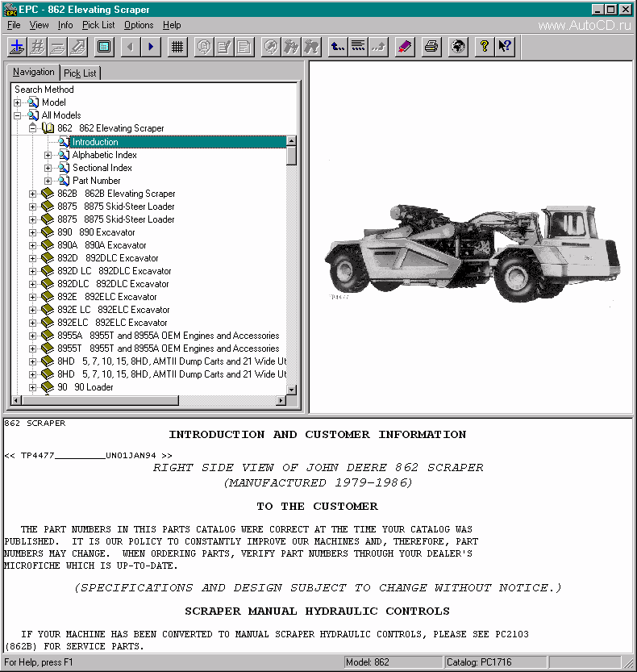Click the eraser toolbar icon
This screenshot has width=637, height=672.
click(405, 47)
